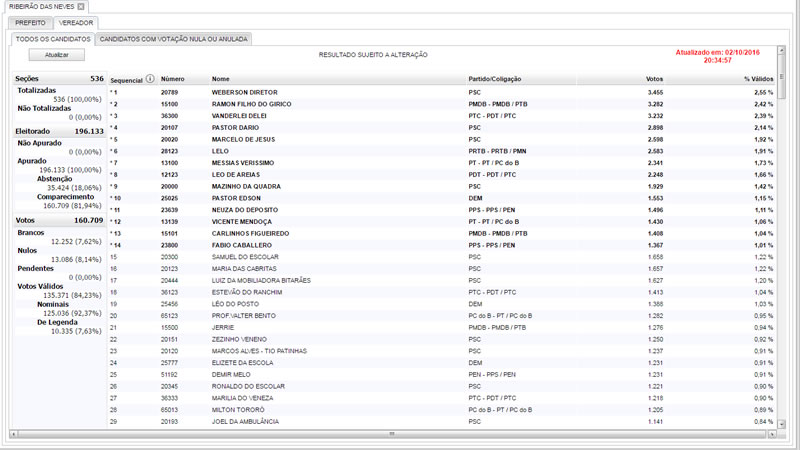Click the vertical scrollbar thumb
Viewport: 800px width, 450px height.
pyautogui.click(x=783, y=90)
